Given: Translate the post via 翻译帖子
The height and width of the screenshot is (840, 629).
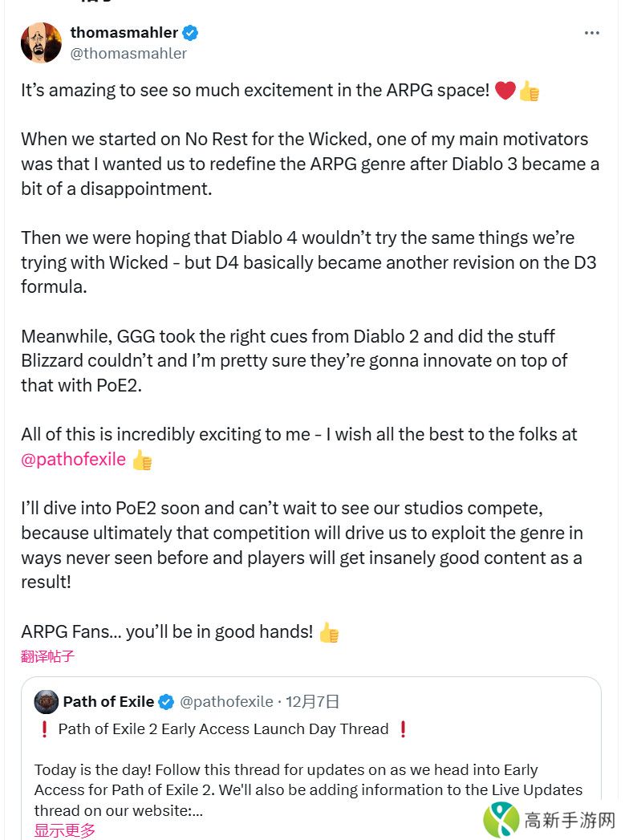Looking at the screenshot, I should click(x=47, y=656).
